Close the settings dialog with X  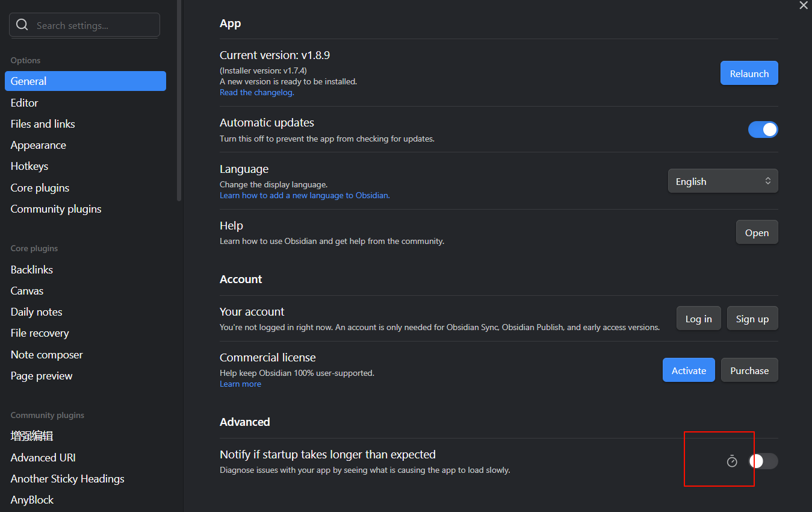pos(804,5)
